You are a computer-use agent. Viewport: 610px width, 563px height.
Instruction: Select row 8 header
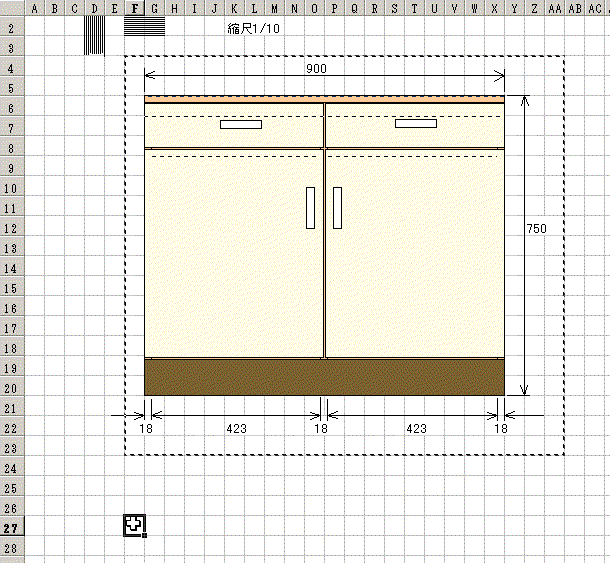click(12, 148)
